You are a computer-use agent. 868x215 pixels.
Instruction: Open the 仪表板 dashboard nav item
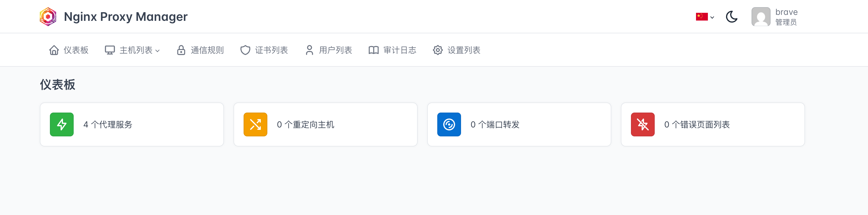69,50
